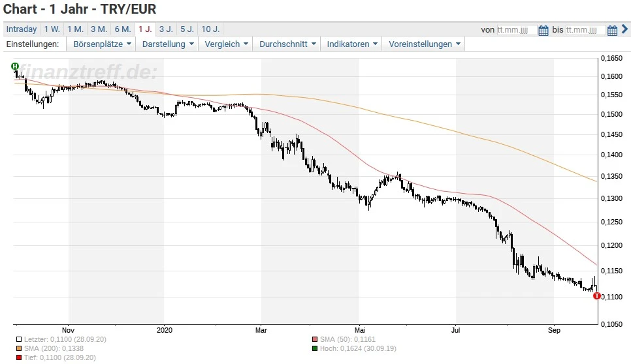Open the 'bis' date calendar picker icon

[612, 30]
